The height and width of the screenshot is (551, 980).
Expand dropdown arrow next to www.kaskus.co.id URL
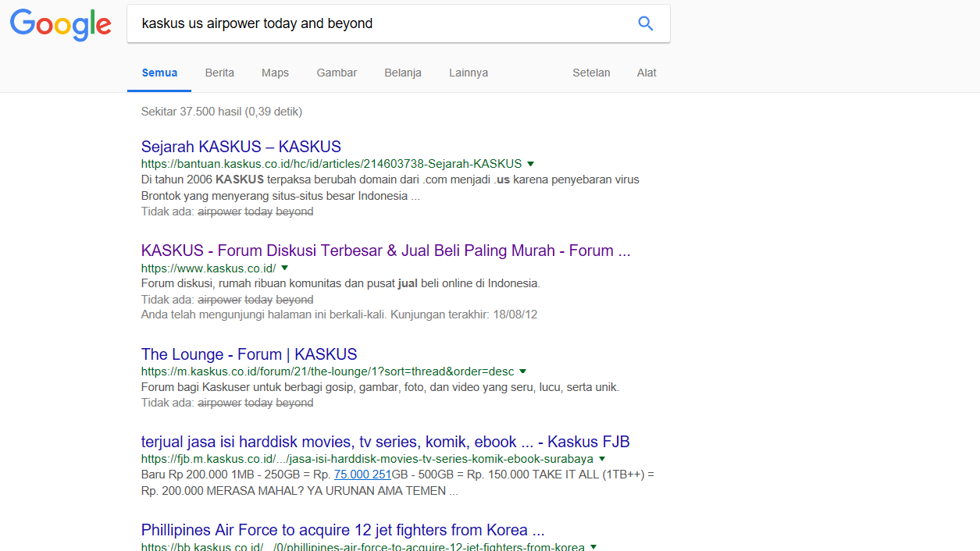pos(285,268)
